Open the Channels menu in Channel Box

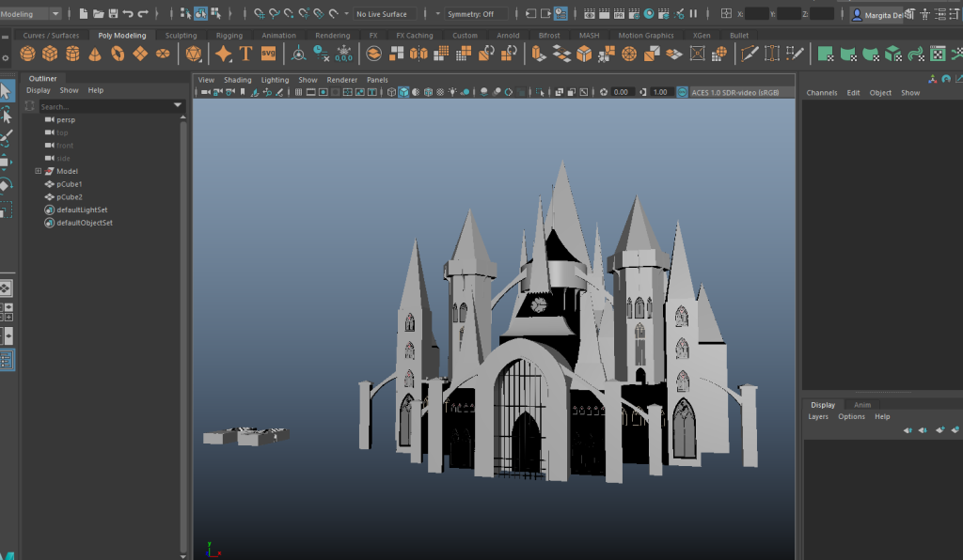tap(822, 93)
